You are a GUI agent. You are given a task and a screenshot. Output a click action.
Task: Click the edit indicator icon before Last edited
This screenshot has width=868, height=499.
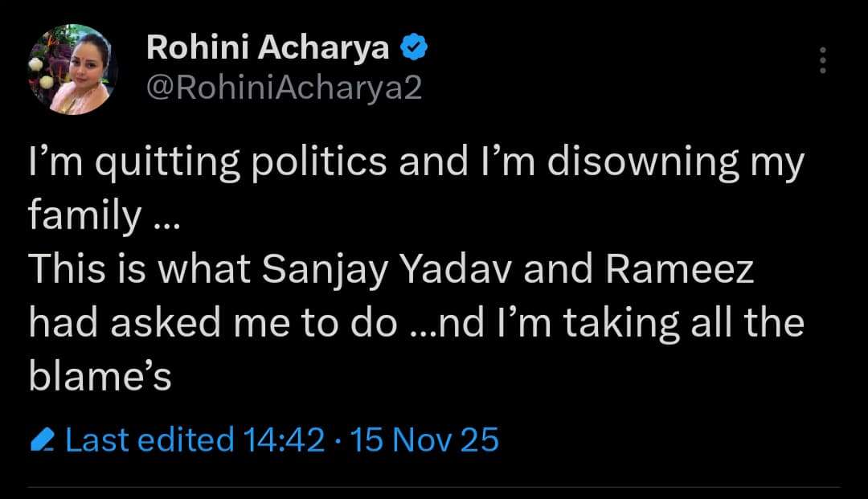pos(47,439)
